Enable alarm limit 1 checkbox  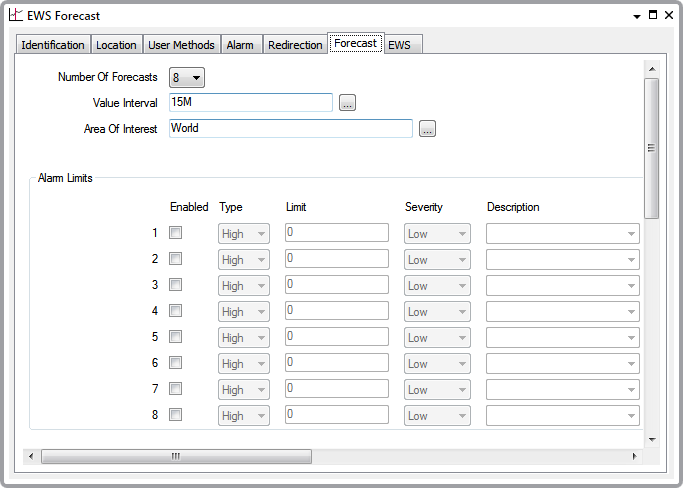[175, 233]
